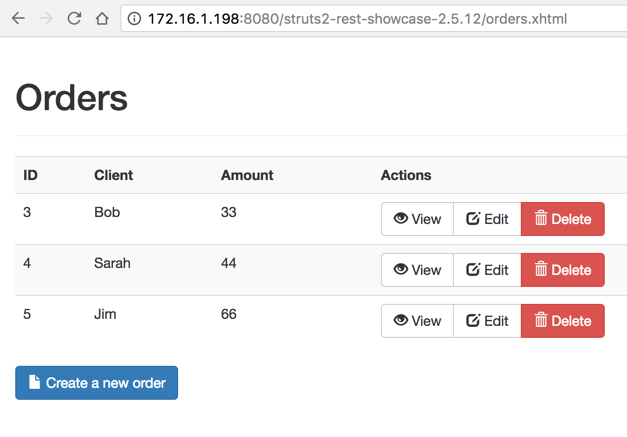Delete Sarah's order
Viewport: 627px width, 437px height.
(x=562, y=270)
